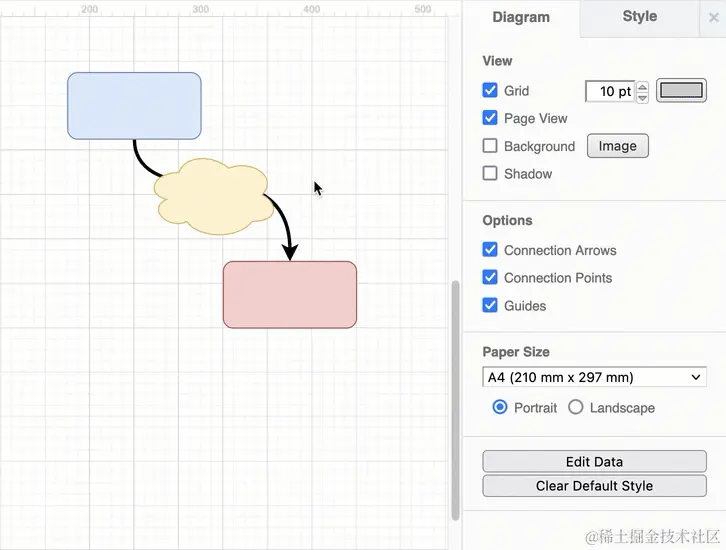Increase grid size with up stepper
The height and width of the screenshot is (550, 726).
642,86
